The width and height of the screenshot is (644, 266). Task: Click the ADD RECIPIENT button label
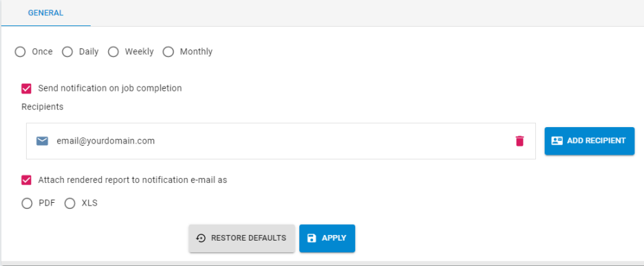tap(597, 141)
